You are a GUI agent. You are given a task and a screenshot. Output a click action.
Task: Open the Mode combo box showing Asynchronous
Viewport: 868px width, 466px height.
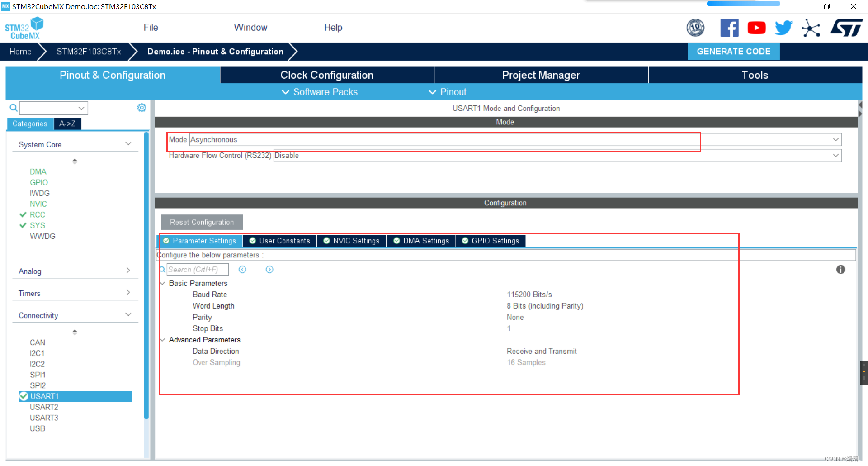(x=515, y=140)
